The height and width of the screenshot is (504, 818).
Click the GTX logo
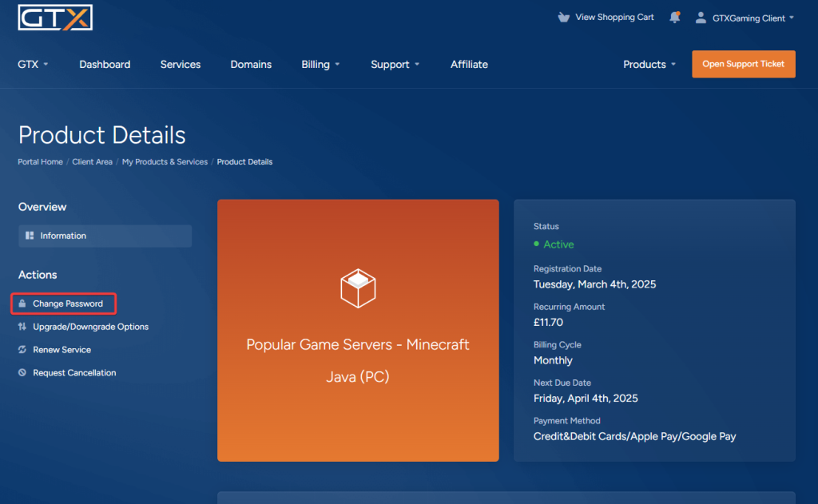(55, 18)
